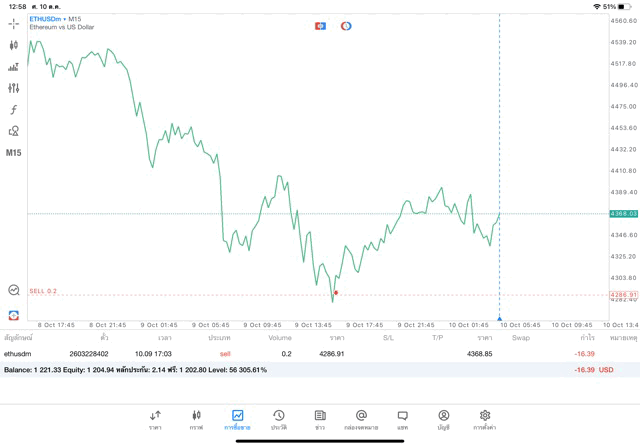Open the News tab
The height and width of the screenshot is (447, 640).
click(320, 419)
